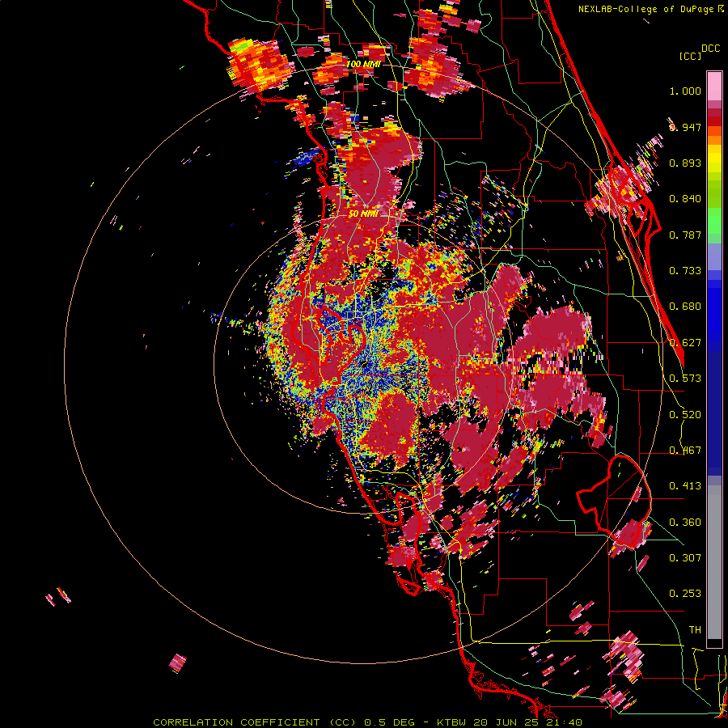
Task: Pick the bright green color bar segment
Action: [x=714, y=221]
